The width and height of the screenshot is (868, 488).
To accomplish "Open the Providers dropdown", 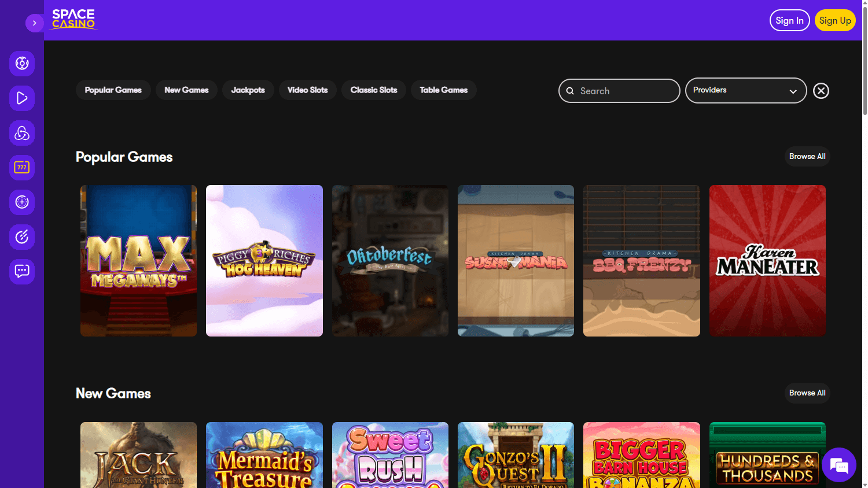I will 745,91.
